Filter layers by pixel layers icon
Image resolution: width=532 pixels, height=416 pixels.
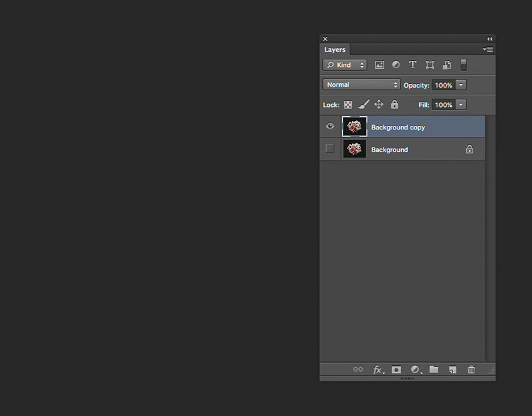(379, 64)
